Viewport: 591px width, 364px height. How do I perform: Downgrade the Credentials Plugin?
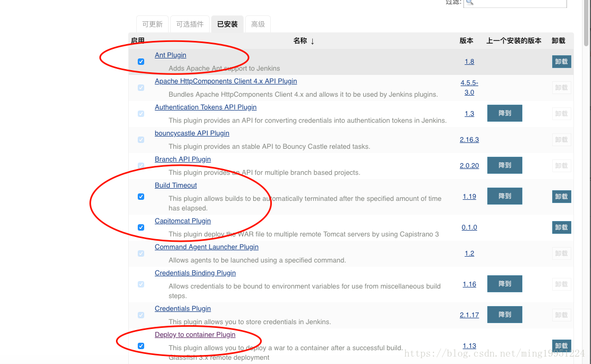[504, 315]
